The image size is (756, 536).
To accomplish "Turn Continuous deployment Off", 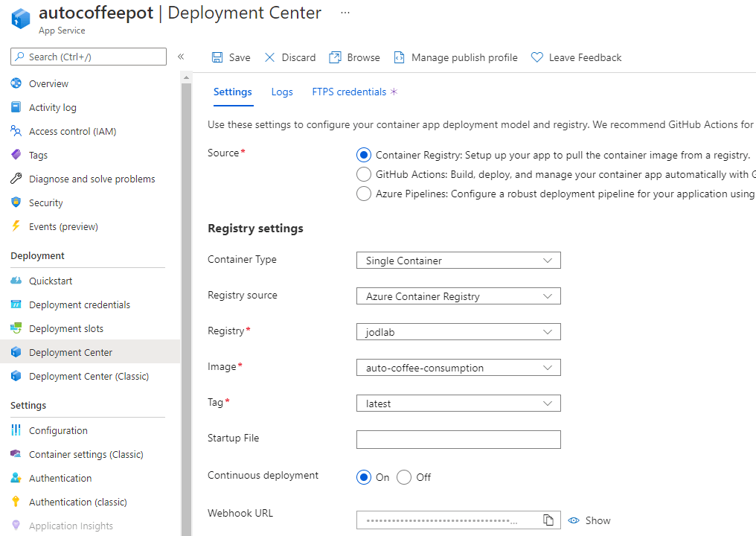I will coord(404,477).
